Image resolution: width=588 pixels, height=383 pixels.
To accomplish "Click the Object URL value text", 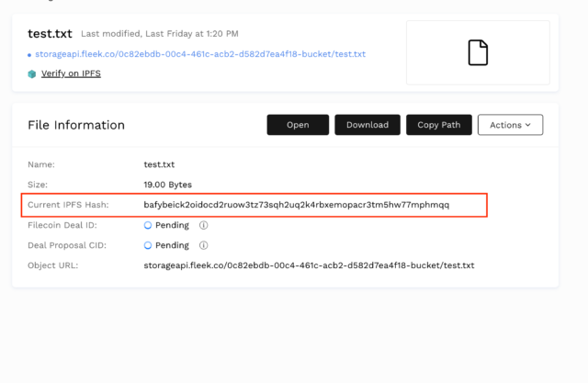I will pos(309,265).
